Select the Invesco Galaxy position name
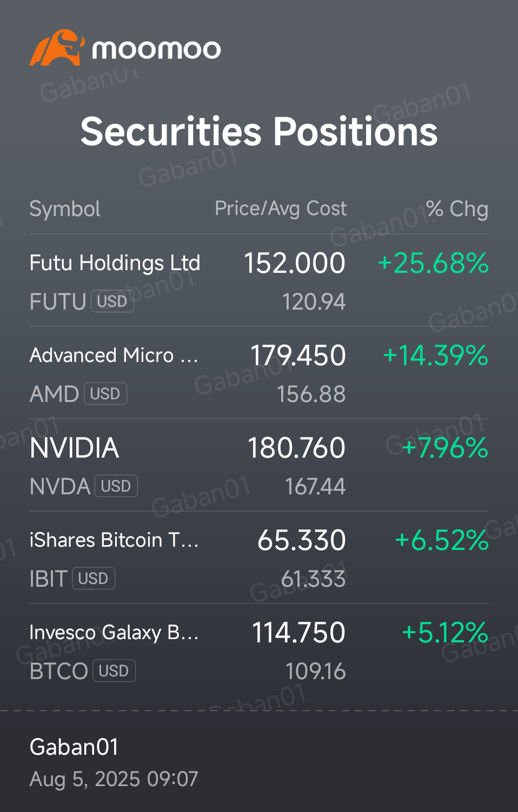 pos(114,633)
